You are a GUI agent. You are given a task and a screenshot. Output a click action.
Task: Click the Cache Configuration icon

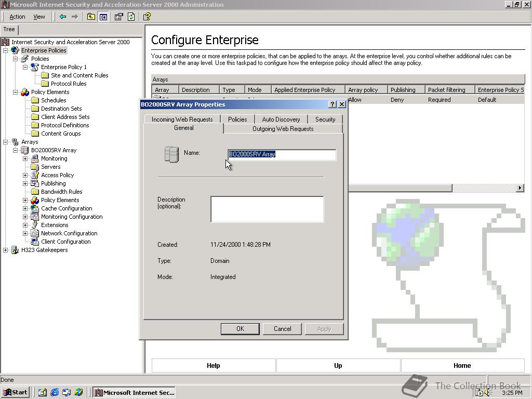(x=35, y=208)
